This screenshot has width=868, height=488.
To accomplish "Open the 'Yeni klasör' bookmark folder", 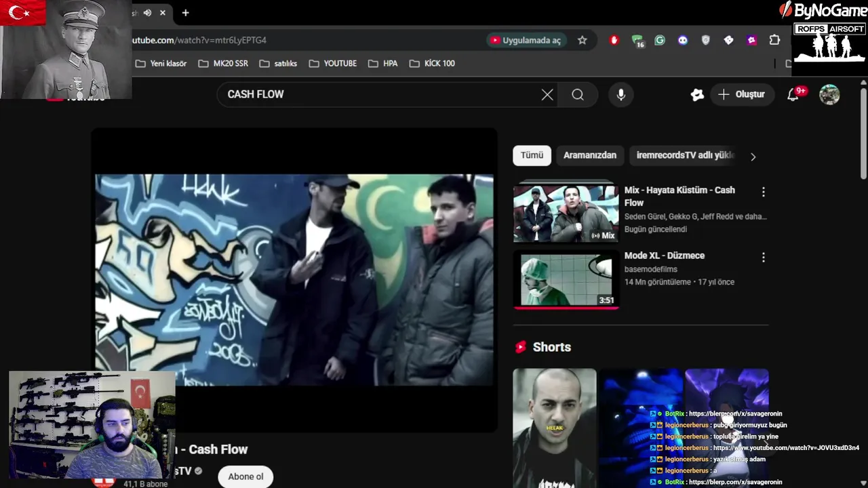I will [x=161, y=63].
